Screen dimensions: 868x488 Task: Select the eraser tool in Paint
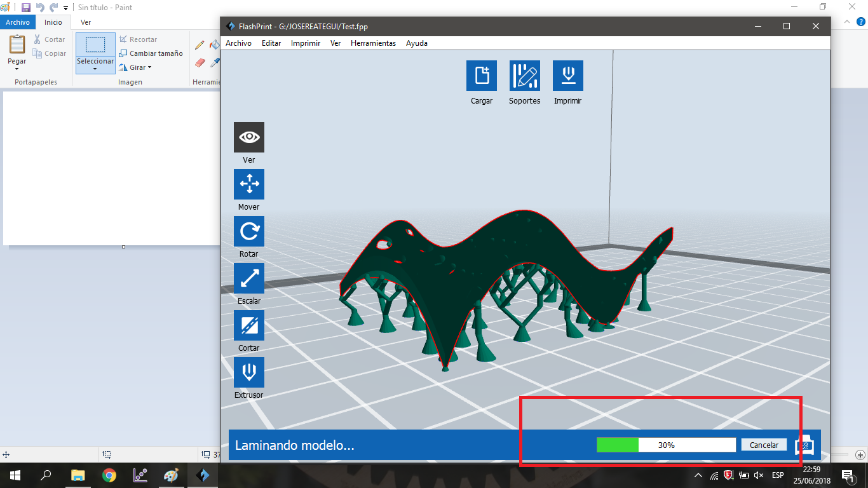point(200,63)
